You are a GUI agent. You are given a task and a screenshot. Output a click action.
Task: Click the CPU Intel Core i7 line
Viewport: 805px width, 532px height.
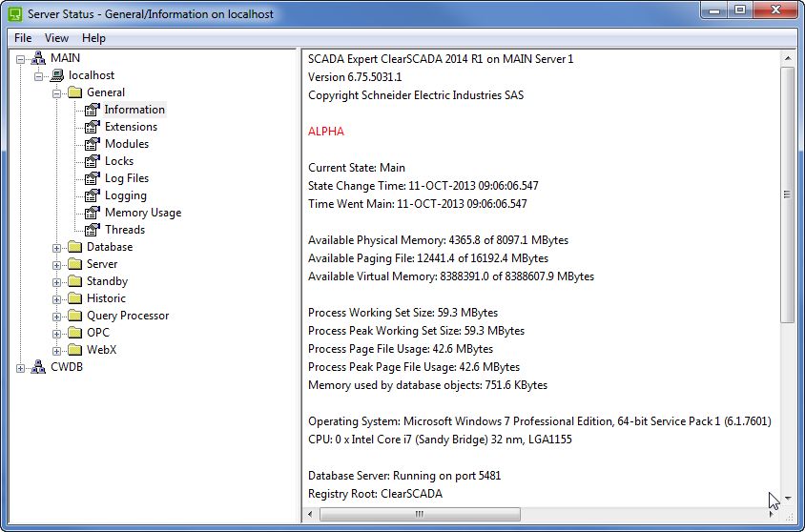[x=440, y=440]
